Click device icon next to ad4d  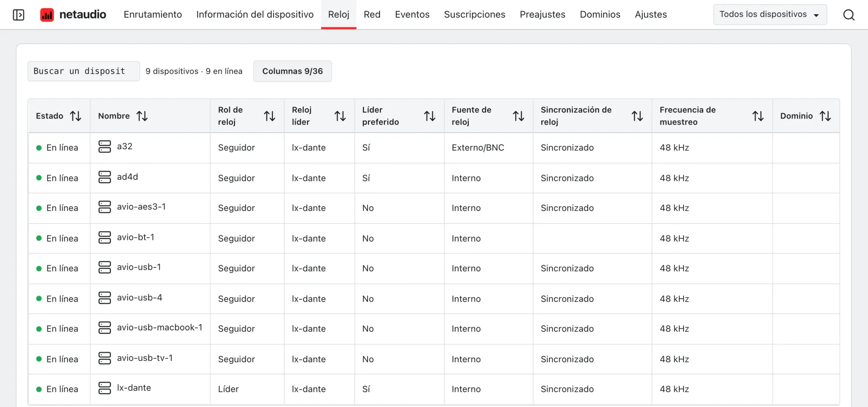click(x=105, y=177)
